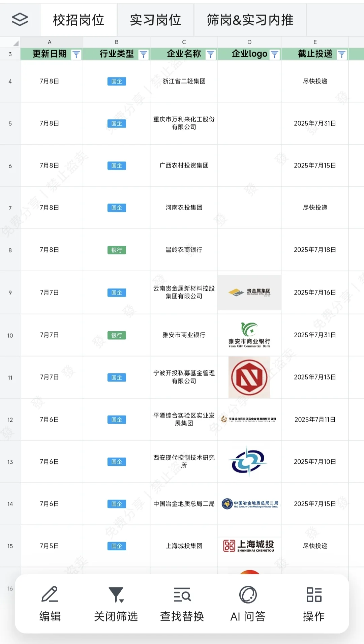Click the 西安现代控制技术研究所 logo image
Screen dimensions: 364x644
pyautogui.click(x=248, y=461)
